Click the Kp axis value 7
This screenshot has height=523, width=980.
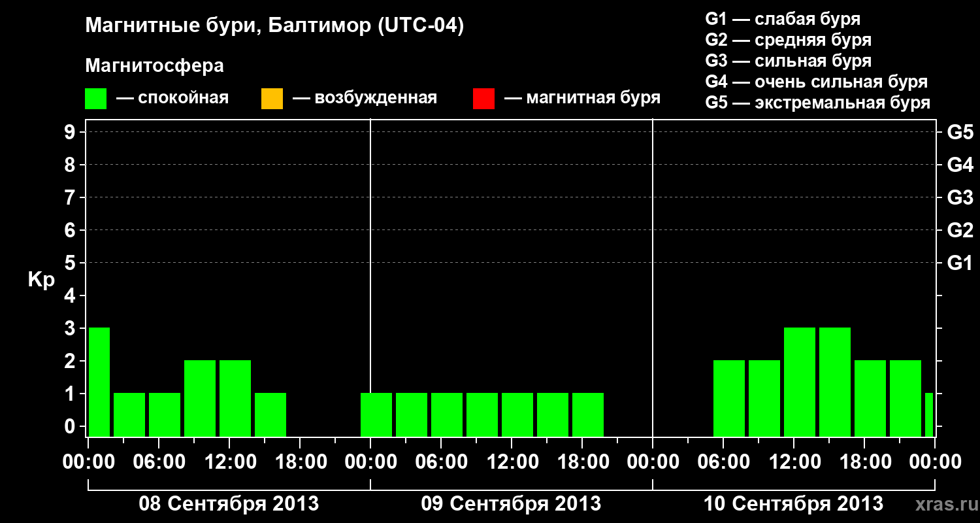pos(71,197)
